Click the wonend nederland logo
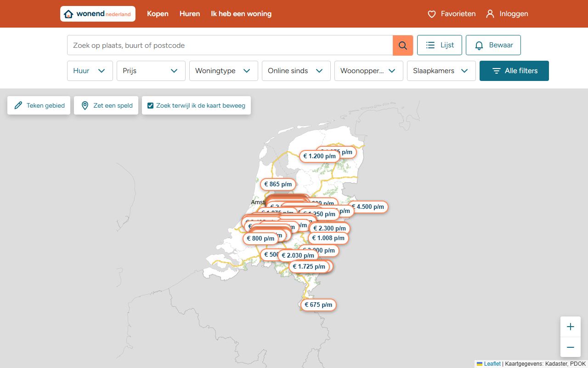588x368 pixels. click(x=98, y=14)
